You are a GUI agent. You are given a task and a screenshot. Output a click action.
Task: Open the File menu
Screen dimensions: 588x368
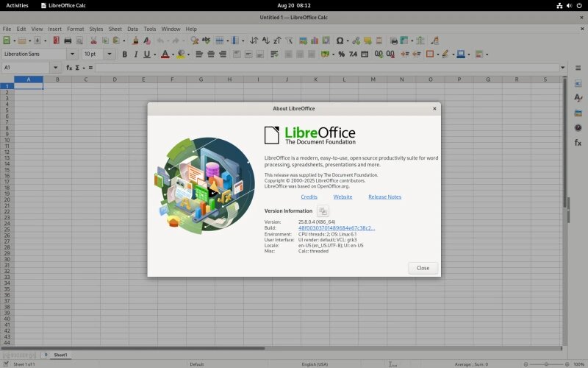pyautogui.click(x=7, y=29)
